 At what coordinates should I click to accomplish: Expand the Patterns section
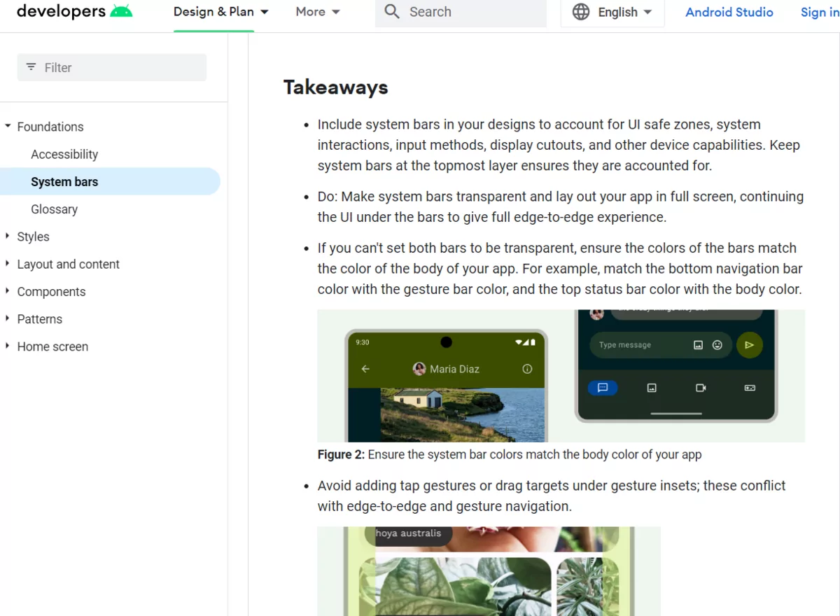click(x=8, y=318)
